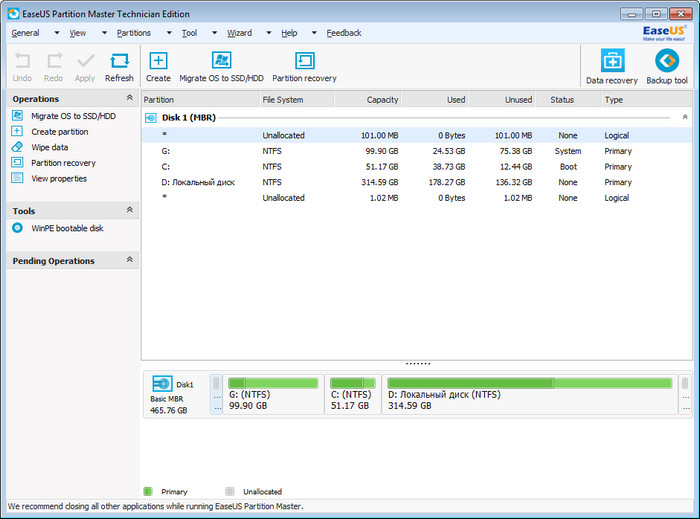Click Migrate OS to SSD/HDD link in Operations
Viewport: 700px width, 519px height.
74,116
